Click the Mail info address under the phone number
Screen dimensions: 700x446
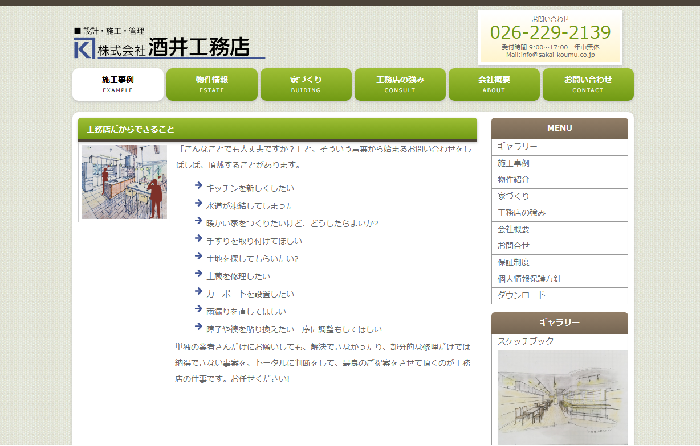550,54
